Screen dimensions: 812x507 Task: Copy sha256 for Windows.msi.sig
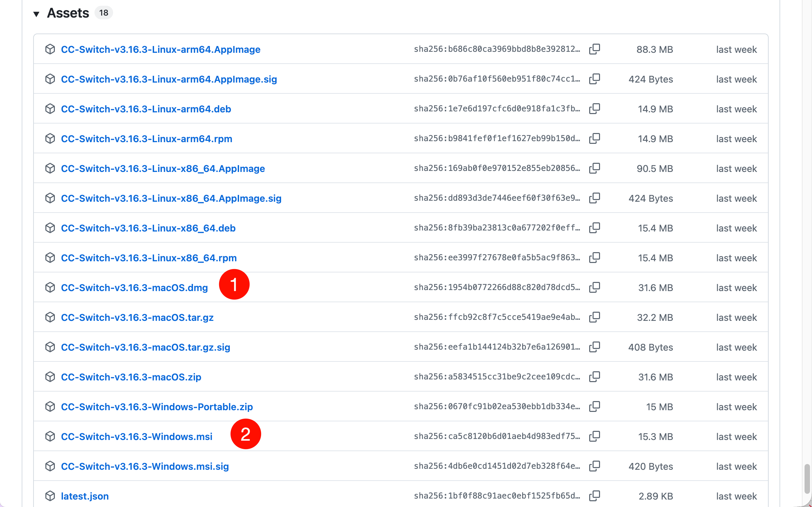coord(594,466)
